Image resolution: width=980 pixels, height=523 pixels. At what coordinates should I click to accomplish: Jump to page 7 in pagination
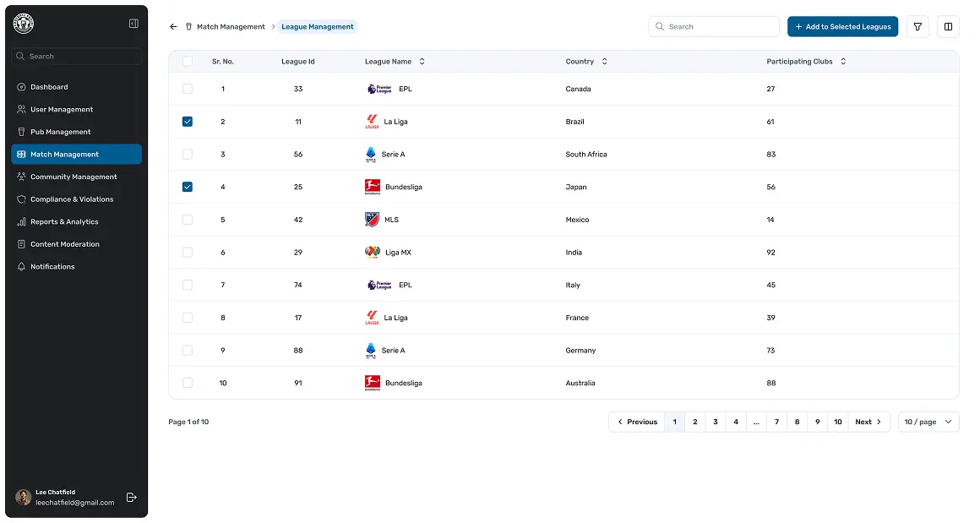click(776, 422)
